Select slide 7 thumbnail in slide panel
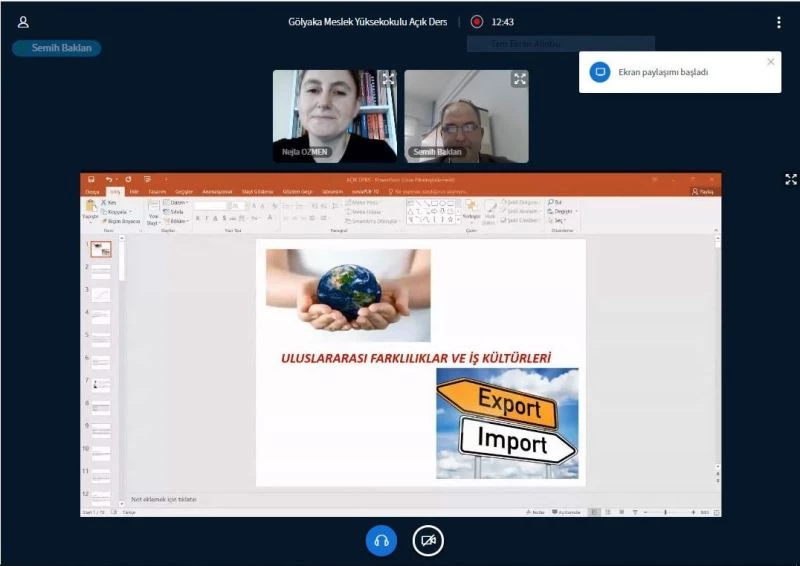 (x=101, y=383)
